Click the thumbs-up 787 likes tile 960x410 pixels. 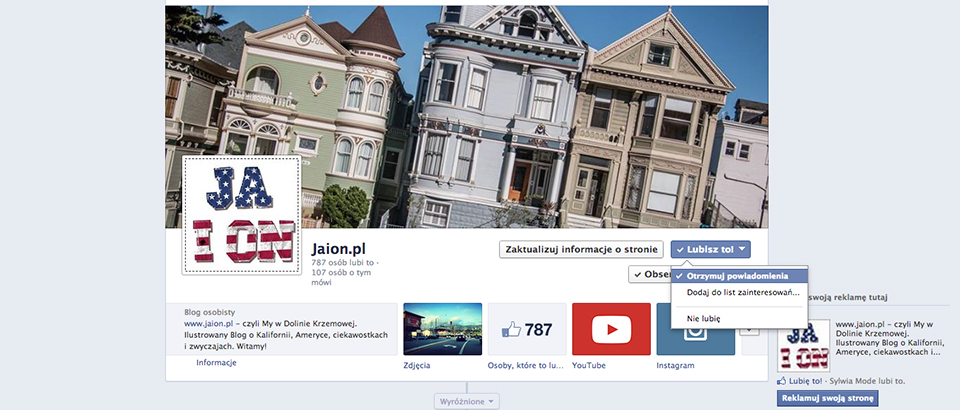527,329
